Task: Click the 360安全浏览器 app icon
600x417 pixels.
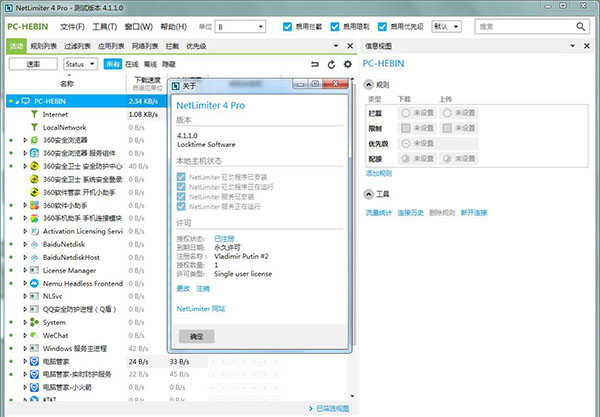Action: tap(34, 140)
